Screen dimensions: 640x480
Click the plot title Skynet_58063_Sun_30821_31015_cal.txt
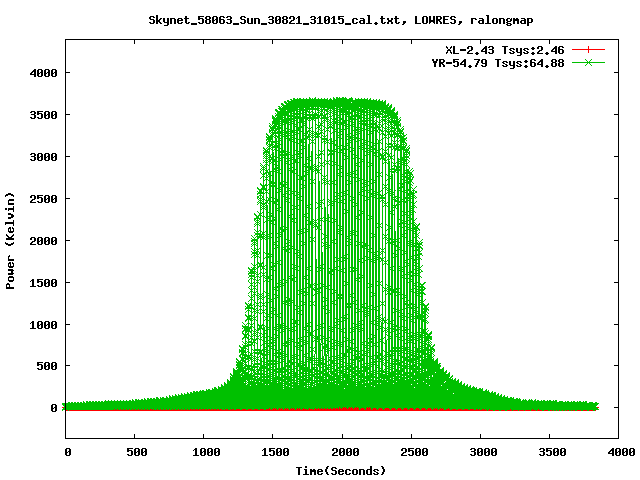coord(274,20)
